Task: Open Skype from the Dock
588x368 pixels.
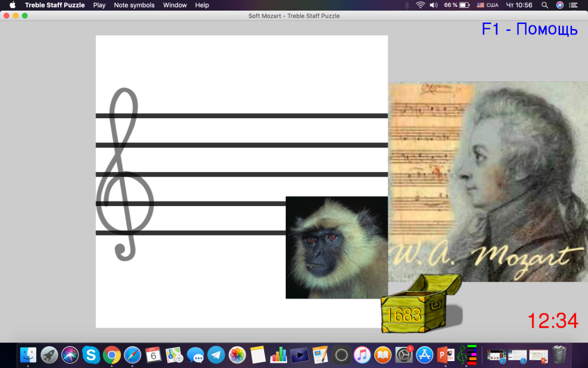Action: (91, 354)
